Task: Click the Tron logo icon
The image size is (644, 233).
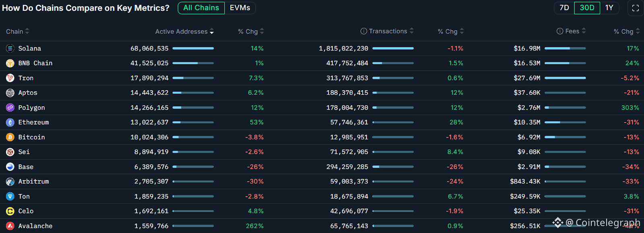Action: coord(10,78)
